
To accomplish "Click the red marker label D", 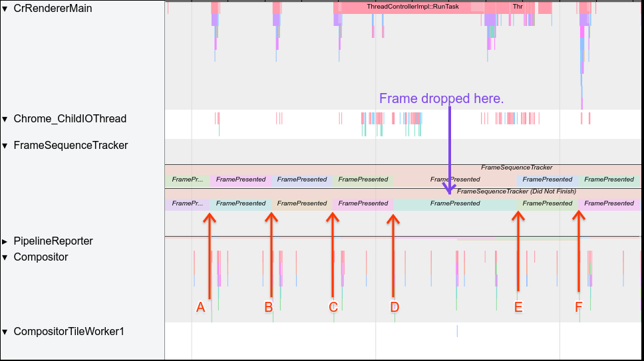I will pyautogui.click(x=395, y=307).
